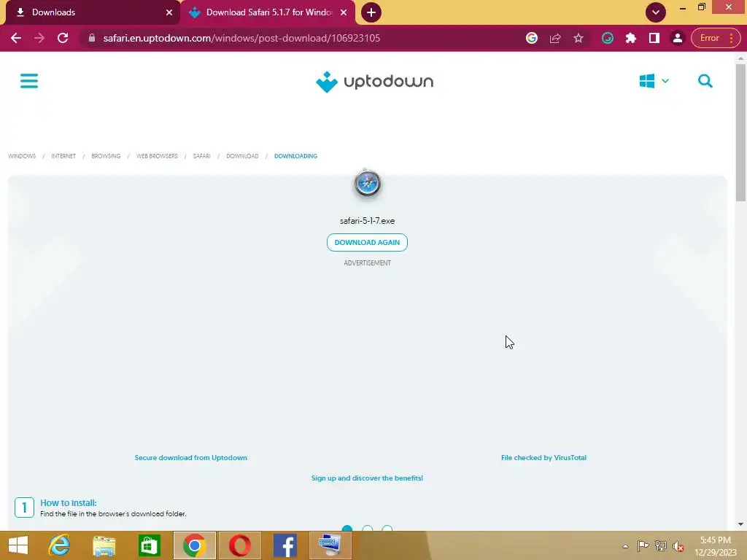747x560 pixels.
Task: Go to the Windows breadcrumb
Action: pyautogui.click(x=22, y=156)
